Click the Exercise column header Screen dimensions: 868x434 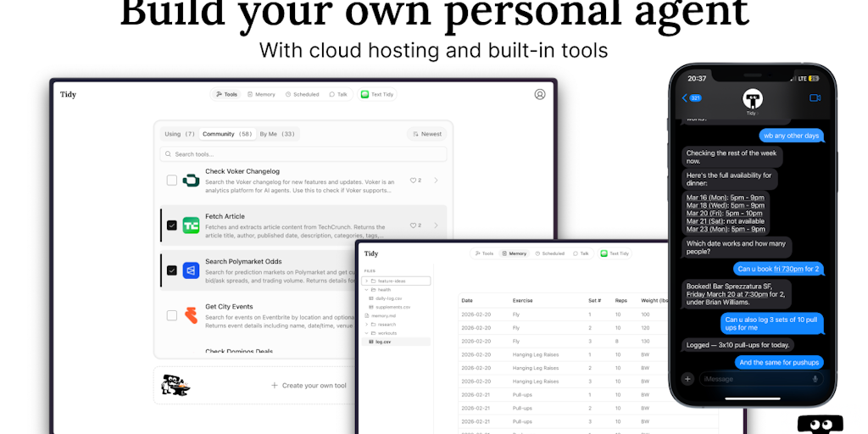[x=522, y=301]
